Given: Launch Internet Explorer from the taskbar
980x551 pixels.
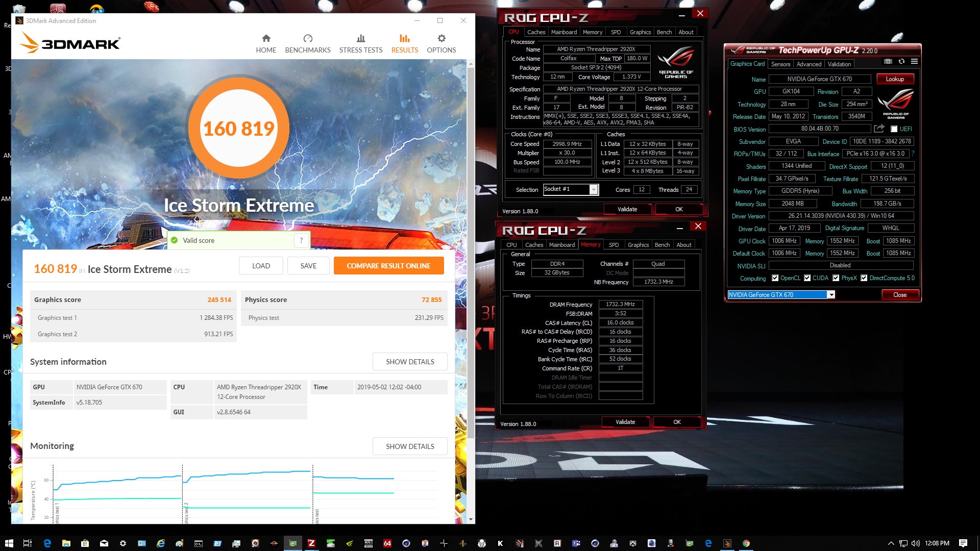Looking at the screenshot, I should pos(160,543).
